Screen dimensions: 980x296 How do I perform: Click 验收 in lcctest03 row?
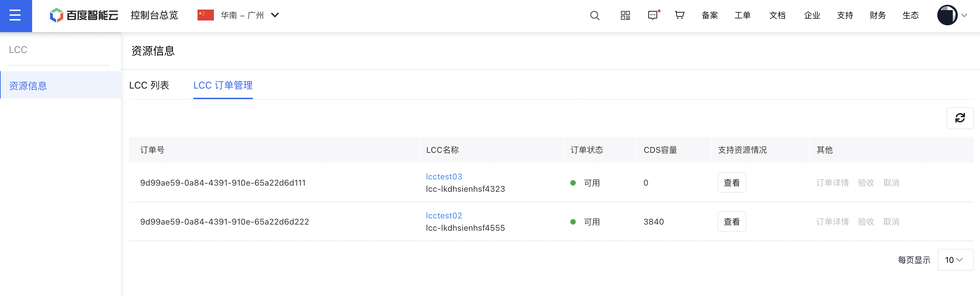[866, 183]
